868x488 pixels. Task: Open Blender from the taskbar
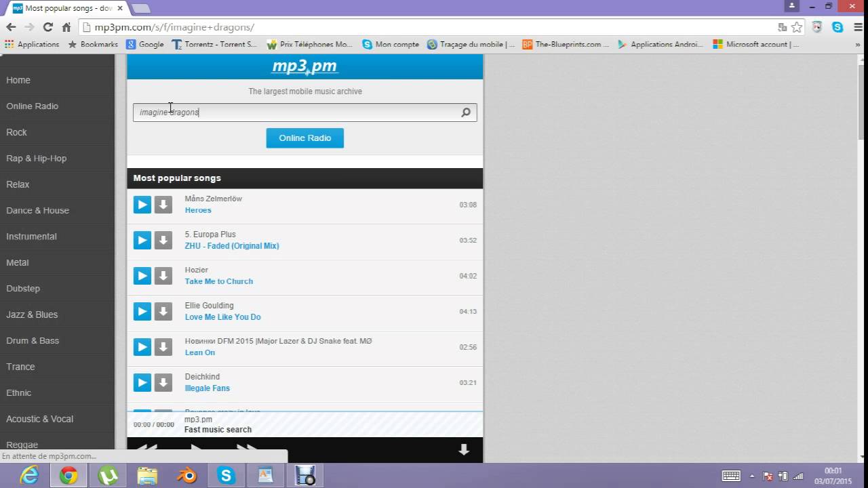click(x=186, y=476)
